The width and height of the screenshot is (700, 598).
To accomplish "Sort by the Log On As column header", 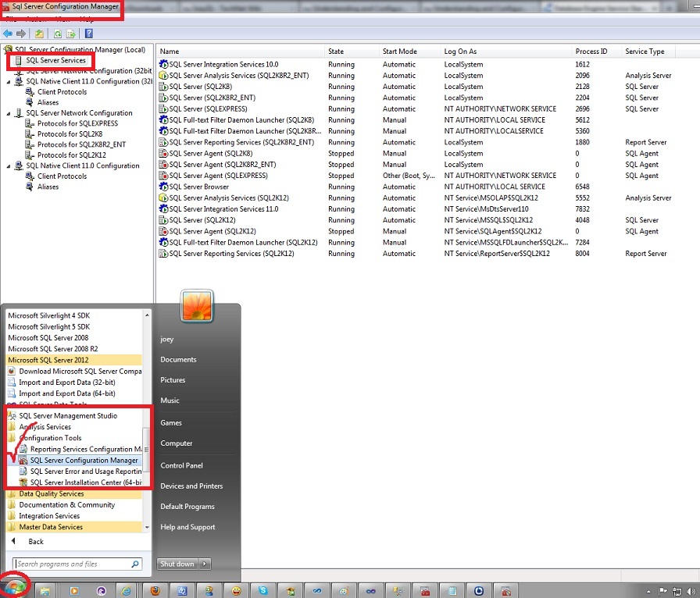I will [506, 52].
